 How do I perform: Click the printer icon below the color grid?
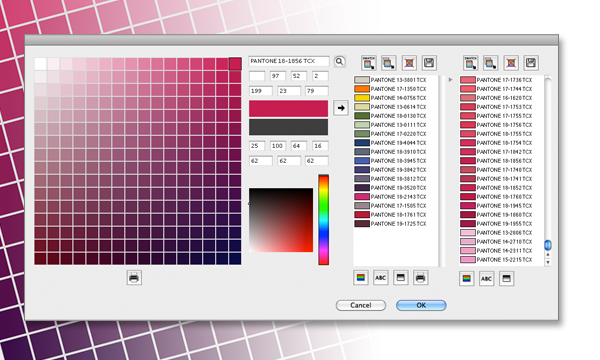(x=134, y=277)
